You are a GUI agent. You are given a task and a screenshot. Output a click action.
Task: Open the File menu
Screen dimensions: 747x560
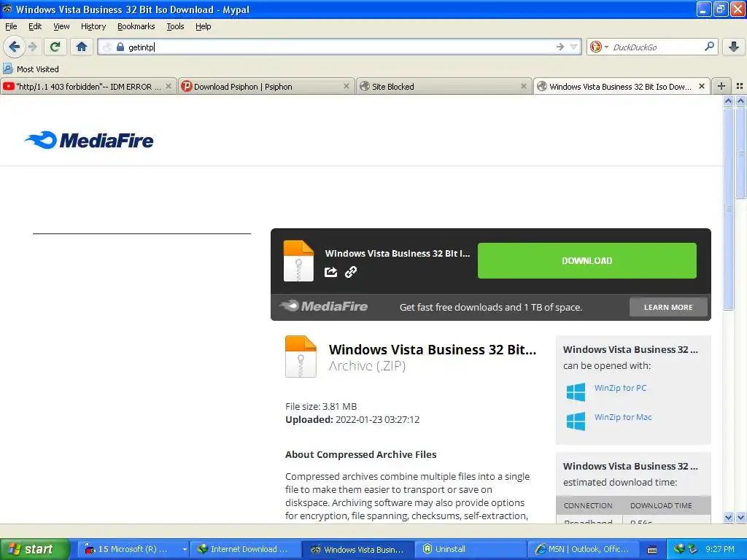pyautogui.click(x=11, y=26)
